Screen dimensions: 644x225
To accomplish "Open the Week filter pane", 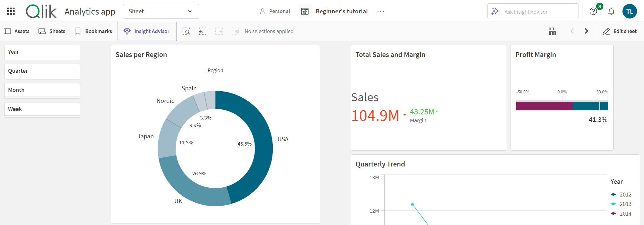I will [42, 109].
